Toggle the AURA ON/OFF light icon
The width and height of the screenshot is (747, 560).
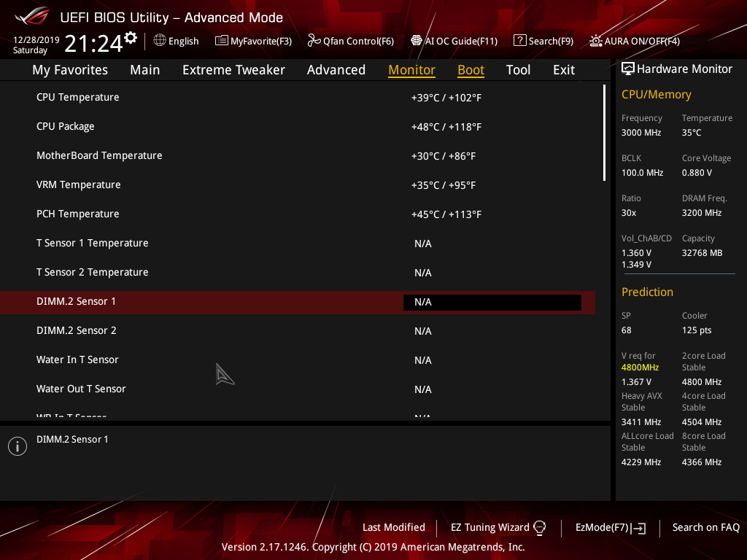(595, 41)
